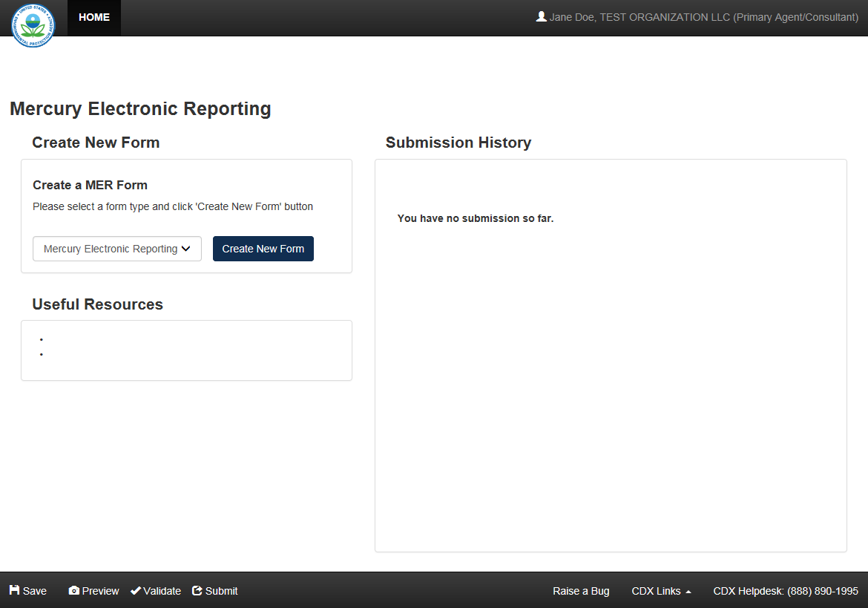The height and width of the screenshot is (608, 868).
Task: Click the Save label in bottom toolbar
Action: point(35,591)
